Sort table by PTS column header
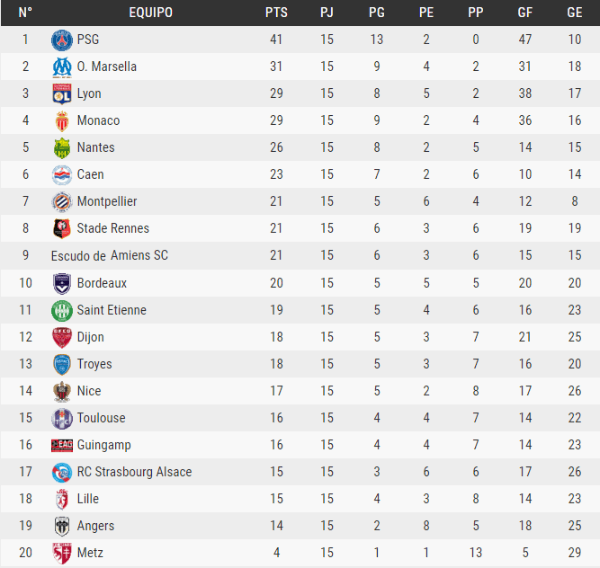The width and height of the screenshot is (600, 568). [276, 13]
